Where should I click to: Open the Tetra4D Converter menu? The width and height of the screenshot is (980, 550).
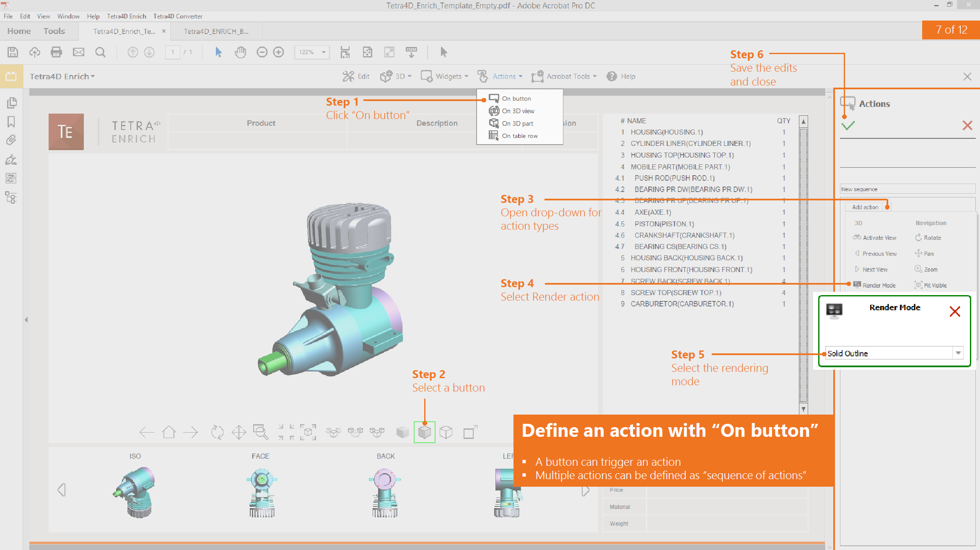click(178, 16)
